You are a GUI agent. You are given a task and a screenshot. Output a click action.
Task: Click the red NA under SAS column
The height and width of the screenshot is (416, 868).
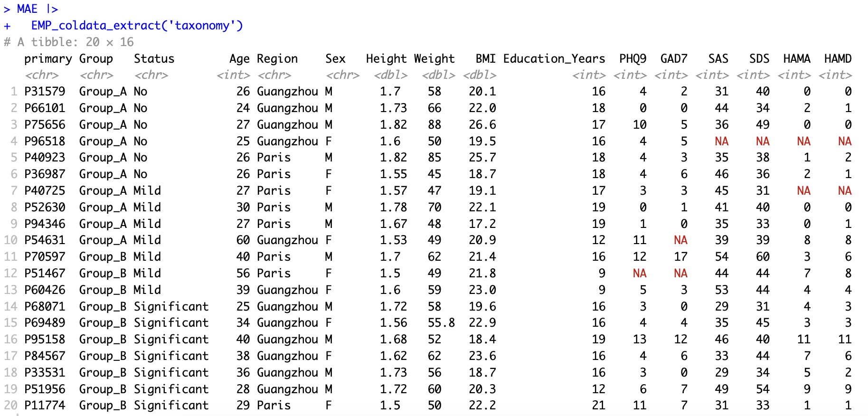coord(721,142)
